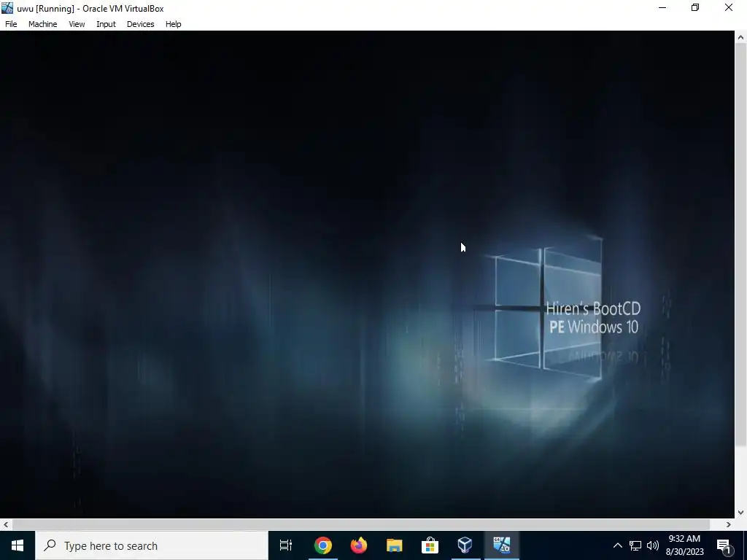This screenshot has height=560, width=747.
Task: Open the notification center icon
Action: tap(724, 545)
